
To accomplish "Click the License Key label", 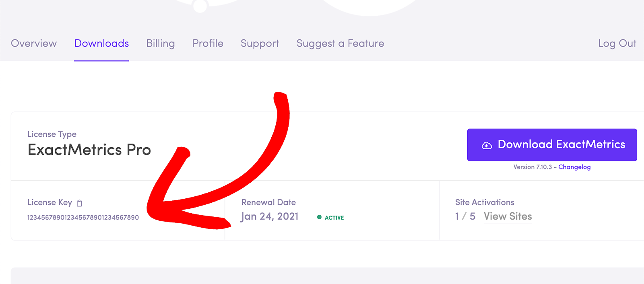I will tap(50, 202).
